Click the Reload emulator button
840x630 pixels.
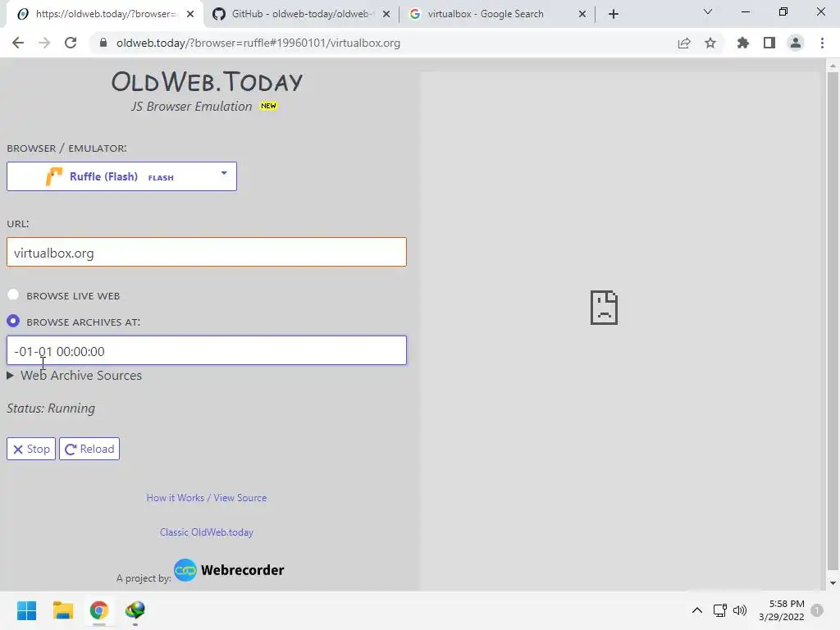coord(89,449)
